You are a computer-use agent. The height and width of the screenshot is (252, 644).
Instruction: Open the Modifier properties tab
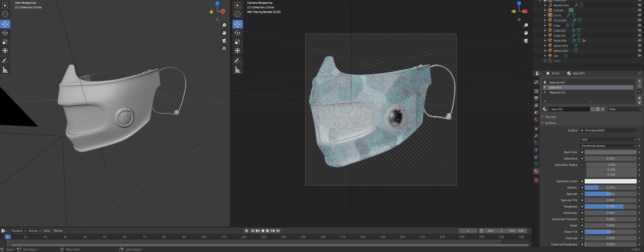click(x=536, y=136)
